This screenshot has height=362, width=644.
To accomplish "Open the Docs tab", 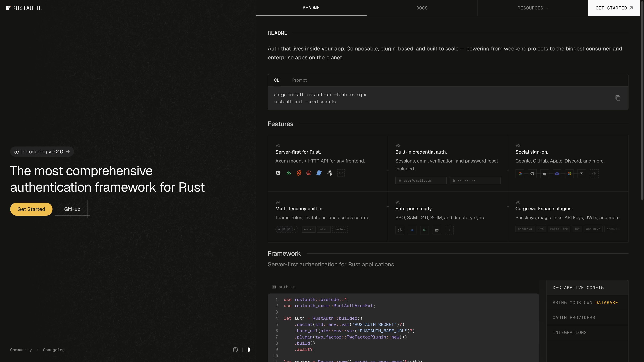I will (422, 8).
